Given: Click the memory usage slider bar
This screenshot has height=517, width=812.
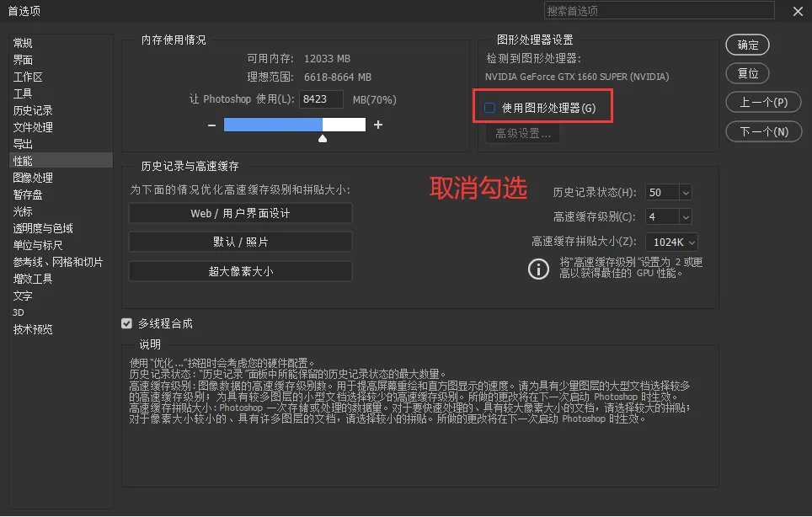Looking at the screenshot, I should click(294, 125).
